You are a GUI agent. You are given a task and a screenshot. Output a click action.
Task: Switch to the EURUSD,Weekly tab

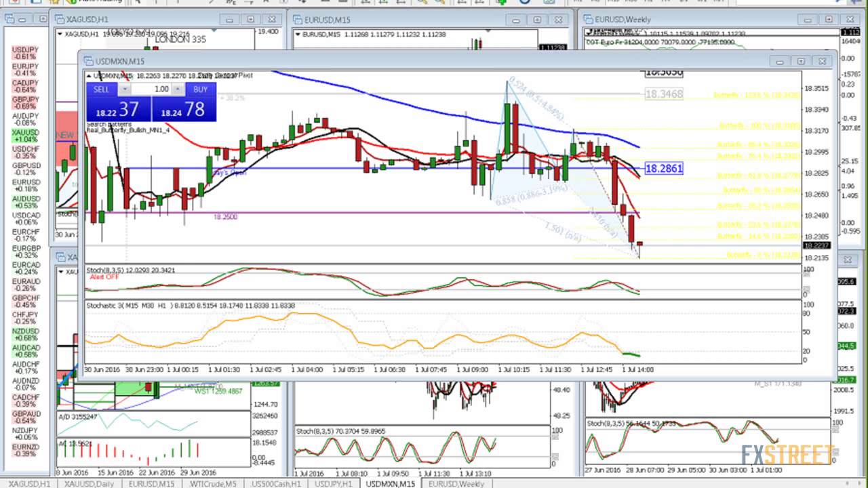click(456, 484)
